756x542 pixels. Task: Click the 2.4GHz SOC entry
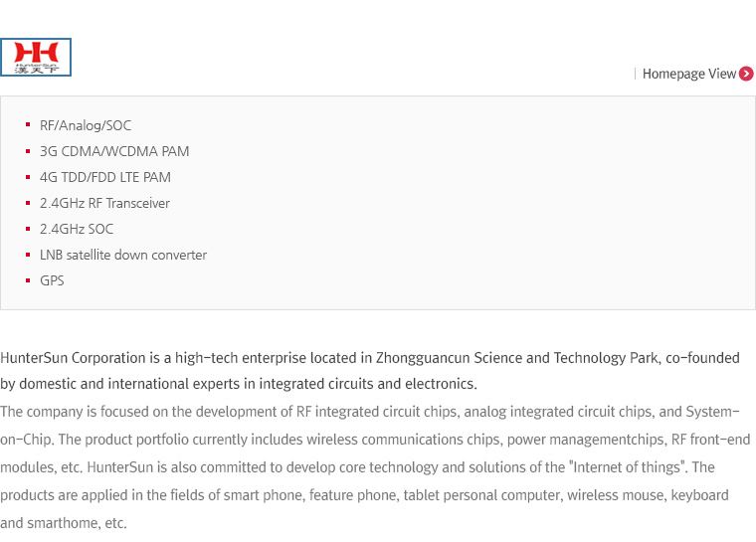(x=77, y=229)
